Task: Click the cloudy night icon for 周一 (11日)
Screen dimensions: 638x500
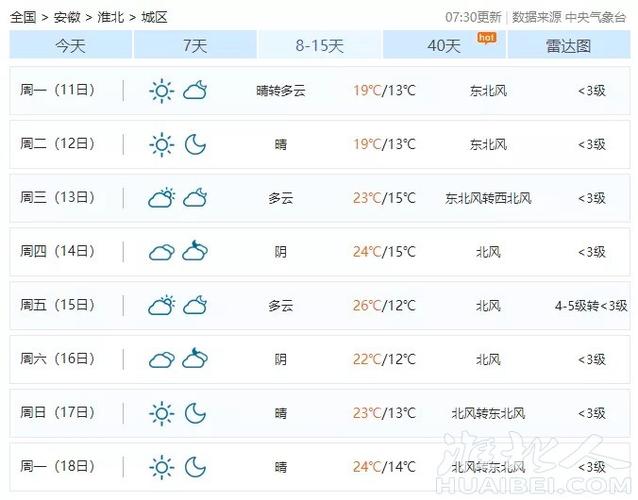Action: pos(195,90)
